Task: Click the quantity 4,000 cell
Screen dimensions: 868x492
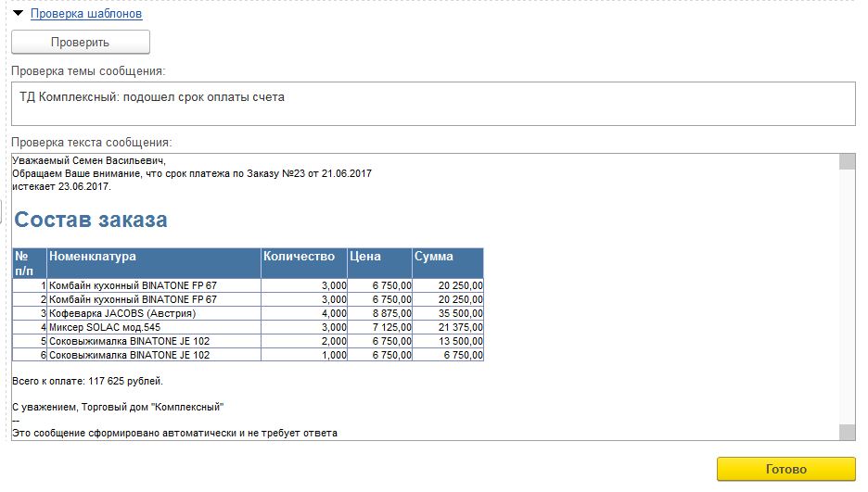Action: [304, 313]
